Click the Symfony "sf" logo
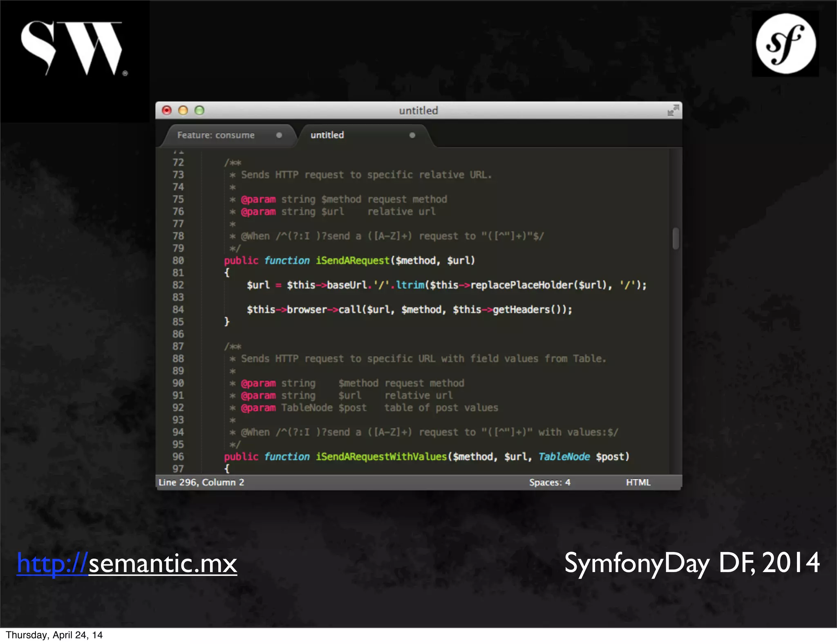 [x=786, y=43]
